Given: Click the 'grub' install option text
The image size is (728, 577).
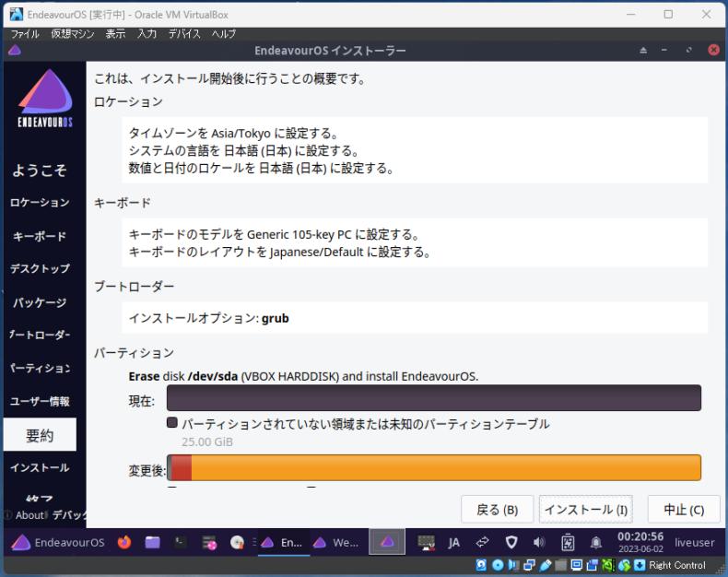Looking at the screenshot, I should 275,318.
